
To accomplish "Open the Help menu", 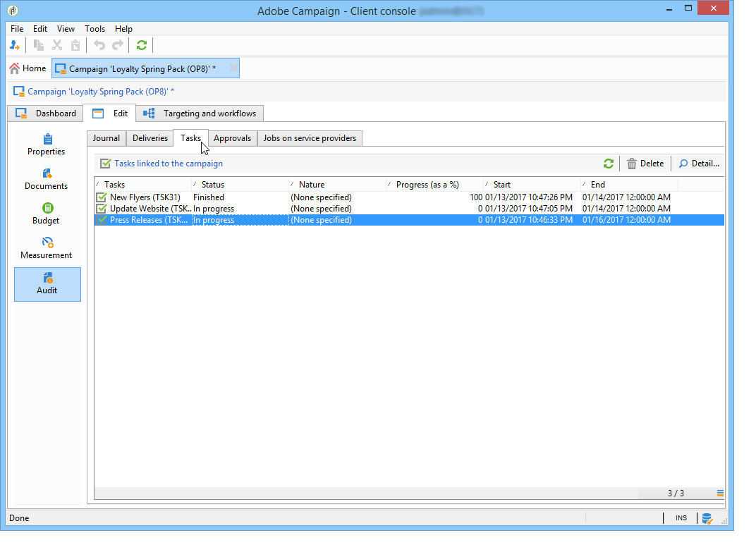I will click(123, 28).
